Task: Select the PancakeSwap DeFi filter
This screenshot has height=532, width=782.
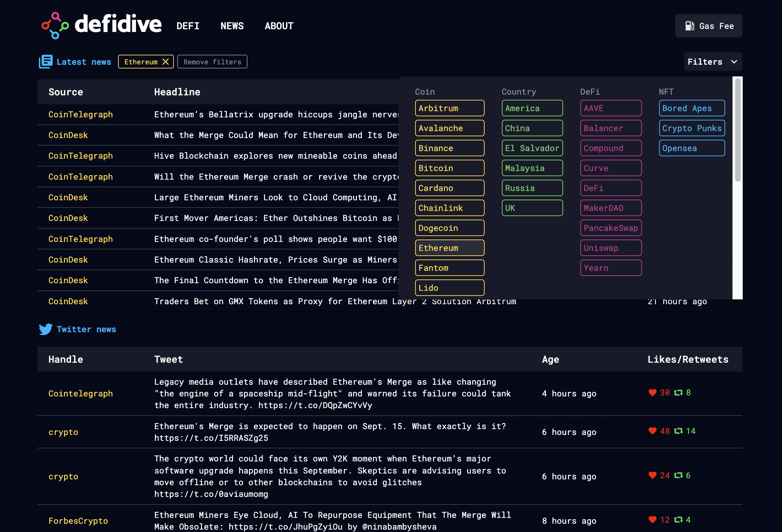Action: [611, 228]
